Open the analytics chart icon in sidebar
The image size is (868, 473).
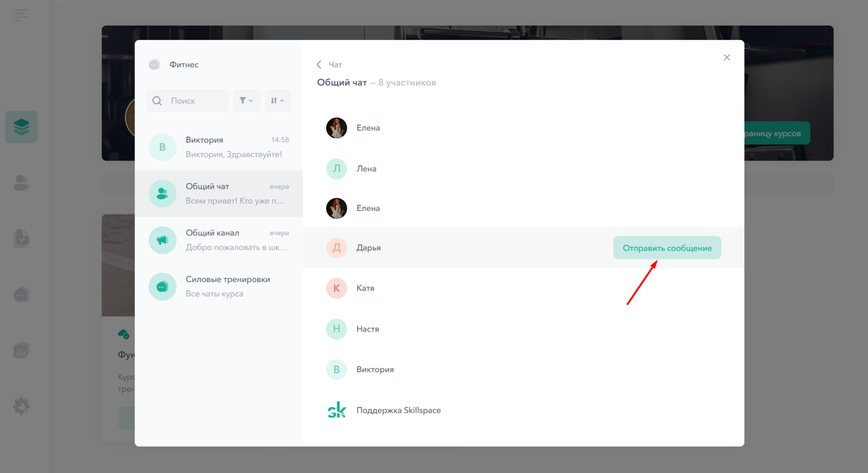point(21,350)
